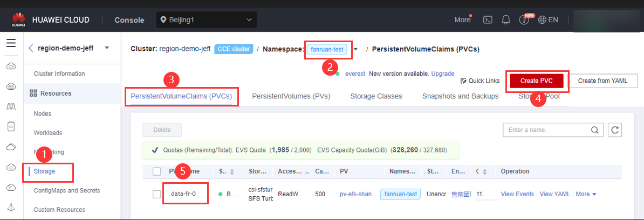Refresh the PVC list
Image resolution: width=644 pixels, height=220 pixels.
point(615,130)
